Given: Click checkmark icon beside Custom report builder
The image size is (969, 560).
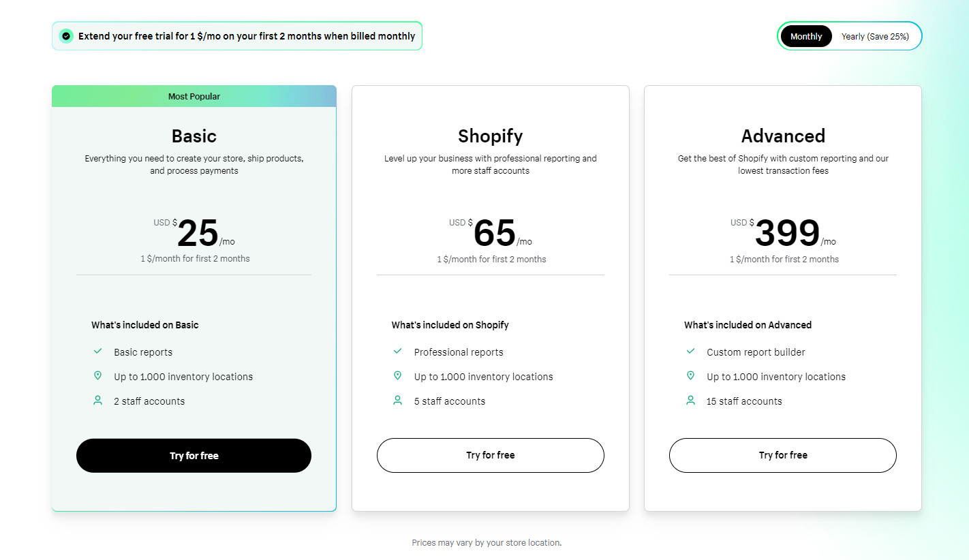Looking at the screenshot, I should click(690, 352).
